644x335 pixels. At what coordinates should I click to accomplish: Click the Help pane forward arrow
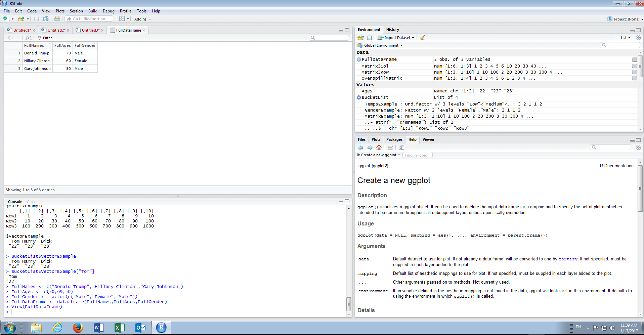pos(370,148)
